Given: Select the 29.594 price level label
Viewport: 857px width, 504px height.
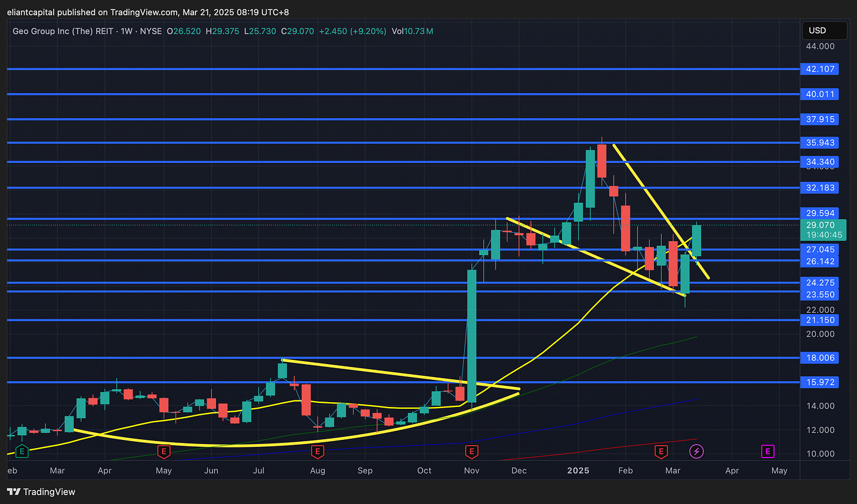Looking at the screenshot, I should pyautogui.click(x=821, y=213).
